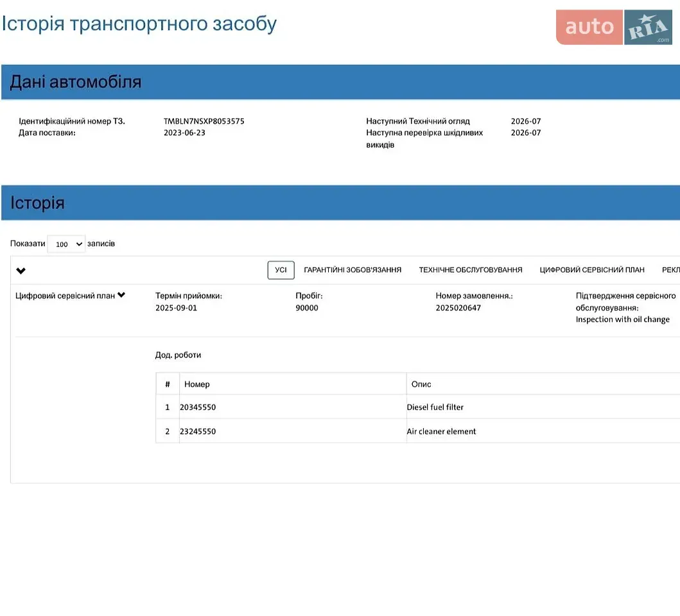Click the Дод. роботи label
Screen dimensions: 680x616
click(x=179, y=355)
